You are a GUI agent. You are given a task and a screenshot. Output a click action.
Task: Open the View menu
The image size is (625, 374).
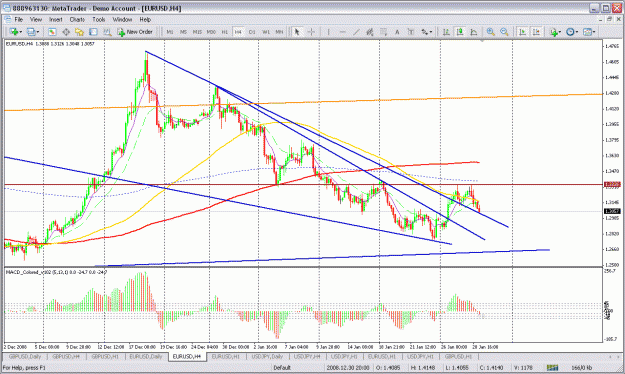[36, 19]
